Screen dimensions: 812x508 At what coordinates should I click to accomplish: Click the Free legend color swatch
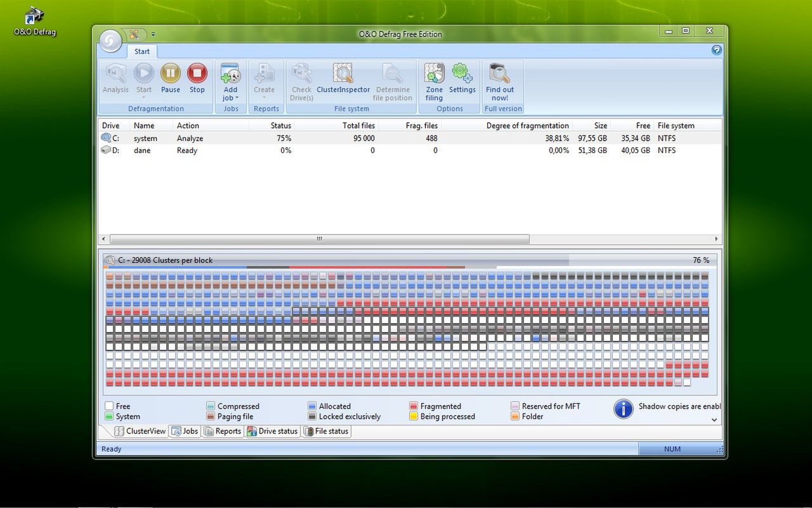coord(109,406)
